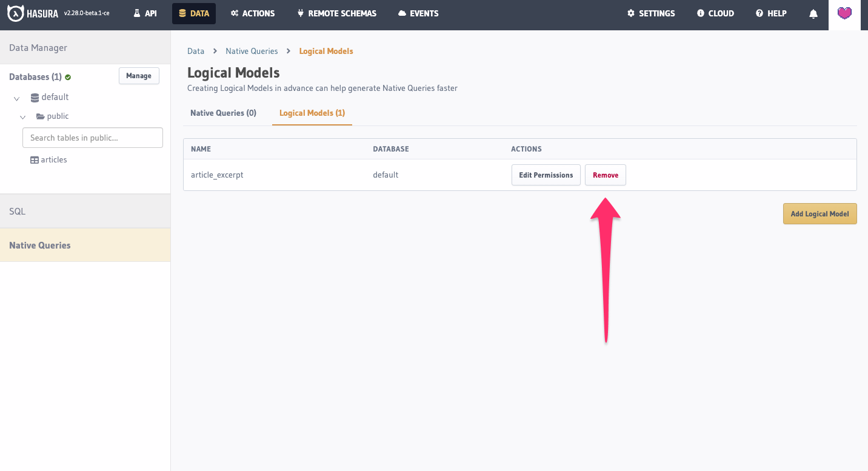868x471 pixels.
Task: Open the Help menu item
Action: [770, 13]
